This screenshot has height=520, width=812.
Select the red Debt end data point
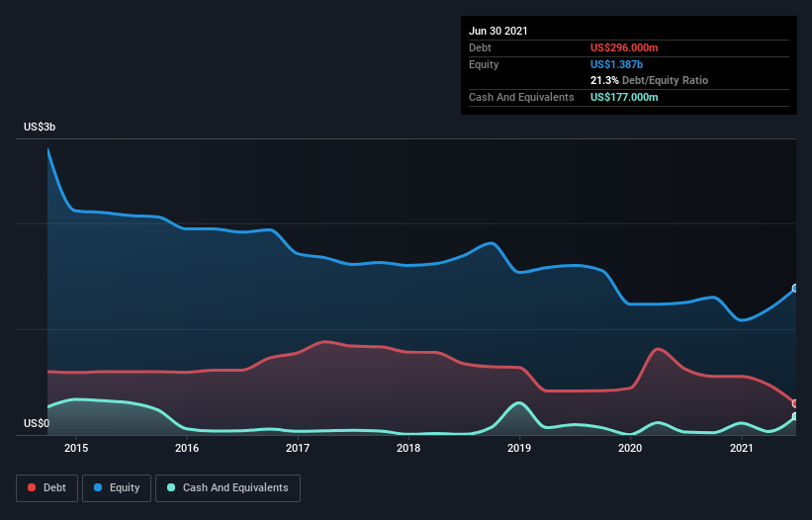click(x=795, y=403)
